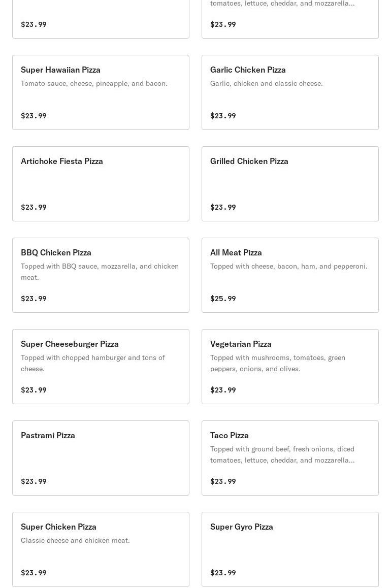This screenshot has width=391, height=588.
Task: Open the Artichoke Fiesta Pizza item
Action: (101, 184)
